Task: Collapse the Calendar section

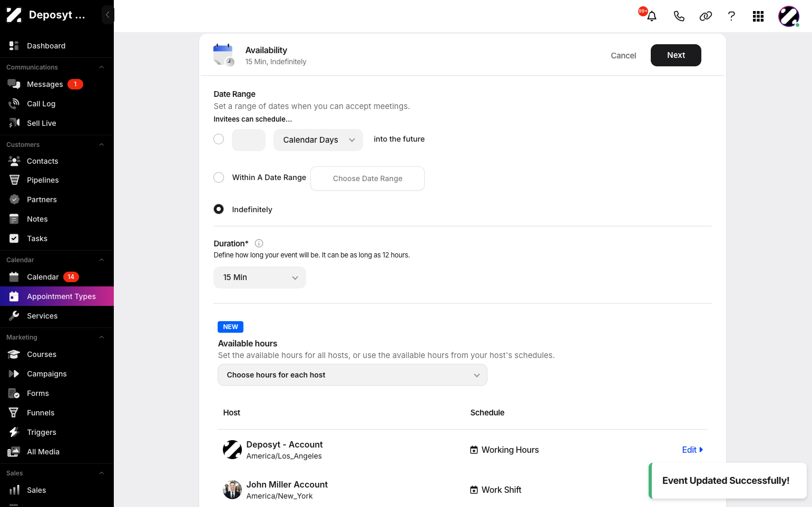Action: [102, 260]
